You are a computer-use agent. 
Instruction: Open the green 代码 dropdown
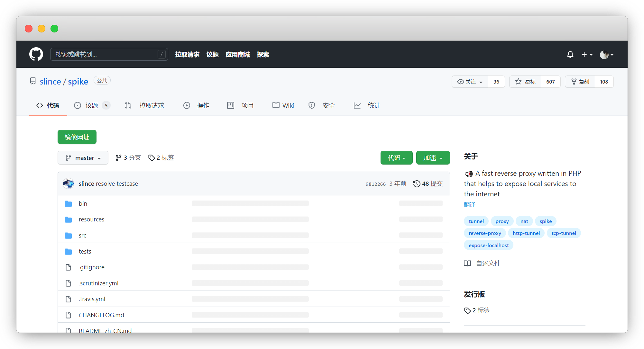click(396, 158)
